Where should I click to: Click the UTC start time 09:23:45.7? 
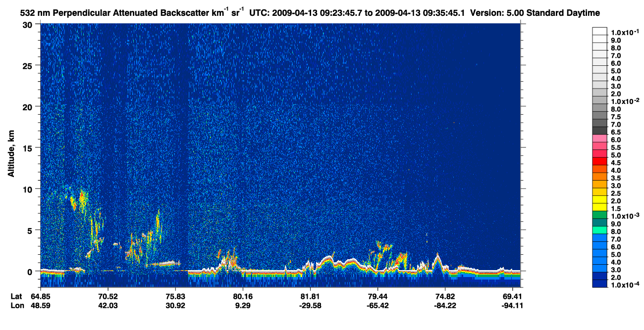tap(336, 12)
